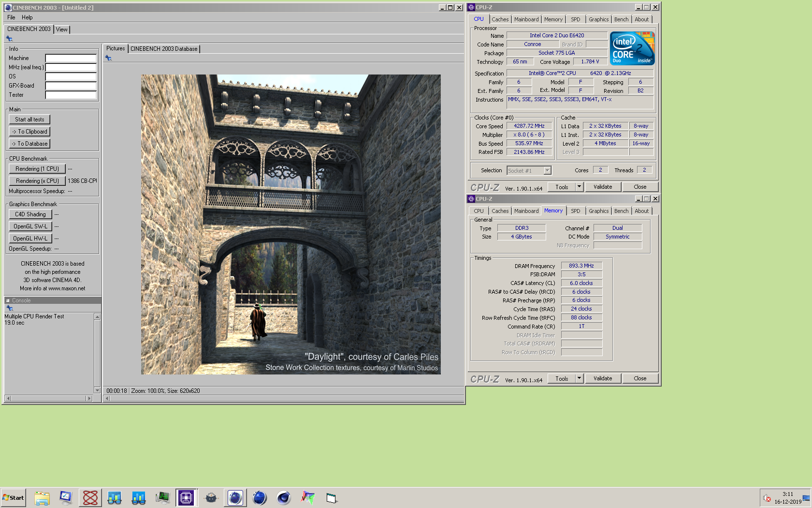Click the pushpin icon in the Pictures panel
Screen dimensions: 812x508
108,58
